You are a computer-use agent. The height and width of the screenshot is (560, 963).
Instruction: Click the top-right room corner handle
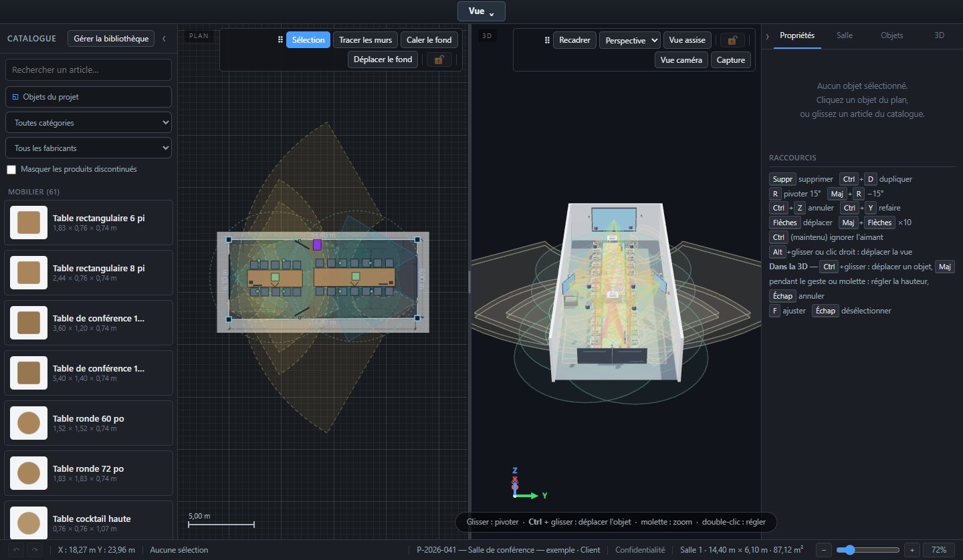pyautogui.click(x=417, y=239)
